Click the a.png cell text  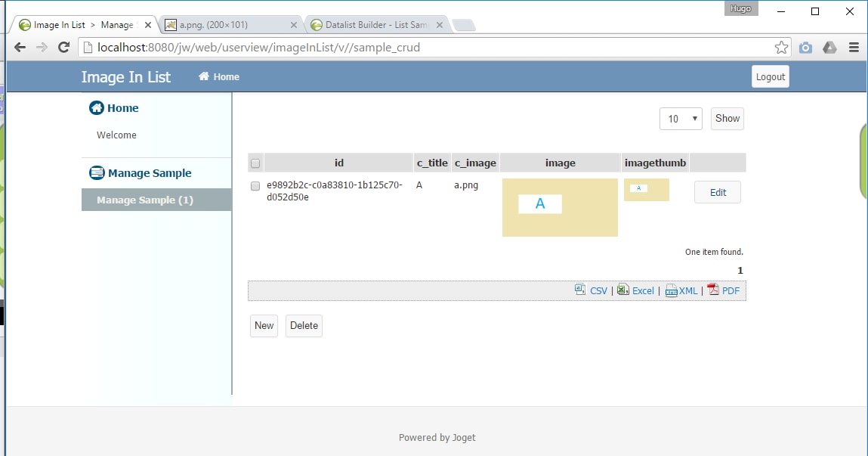[466, 185]
